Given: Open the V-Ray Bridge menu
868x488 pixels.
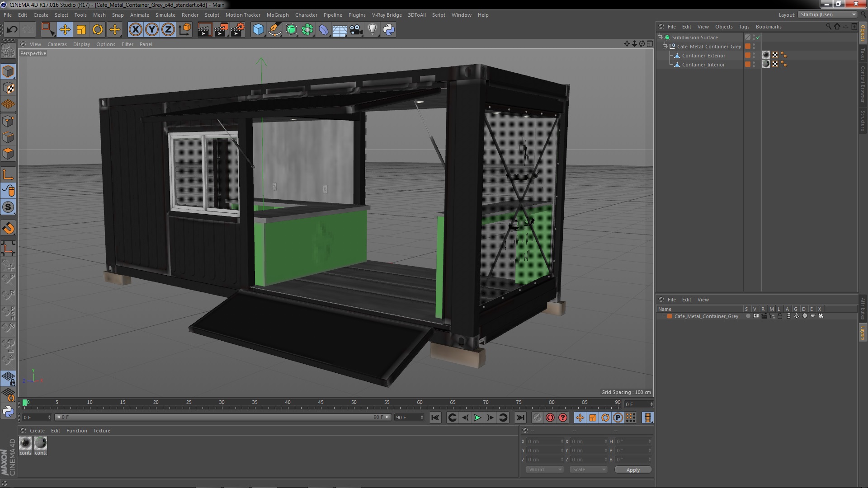Looking at the screenshot, I should [x=387, y=15].
